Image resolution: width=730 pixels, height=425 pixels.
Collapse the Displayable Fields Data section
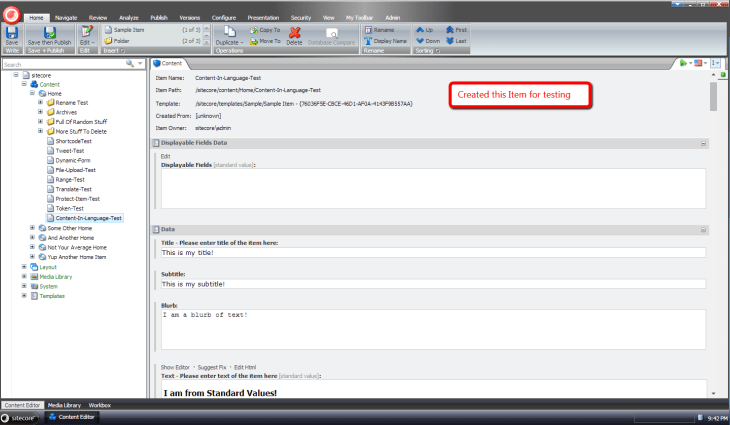click(x=704, y=144)
